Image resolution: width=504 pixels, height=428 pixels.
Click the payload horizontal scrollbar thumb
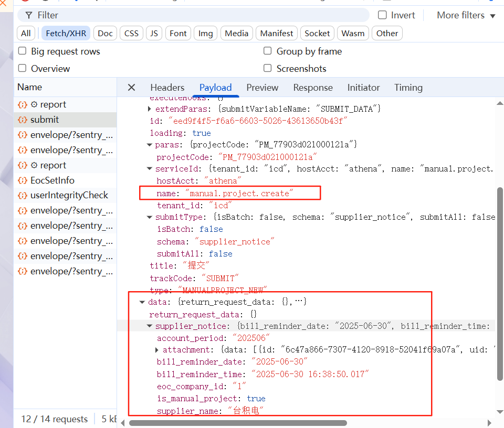[x=238, y=423]
